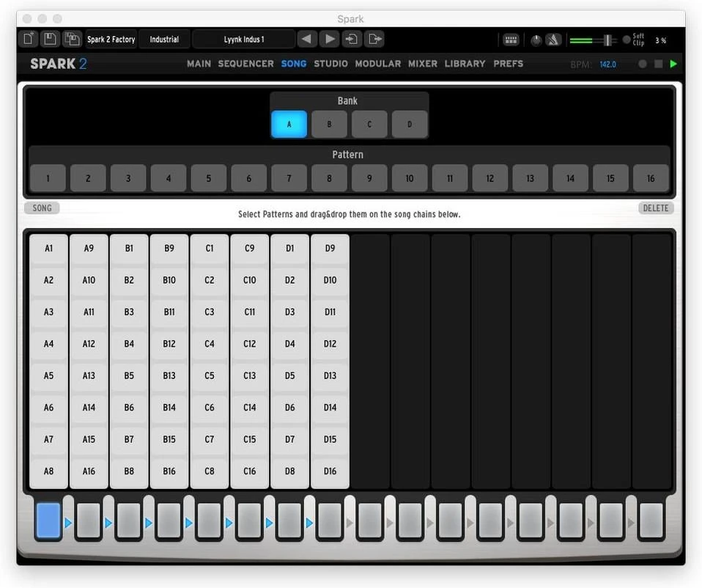
Task: Click the Import project icon
Action: 352,39
